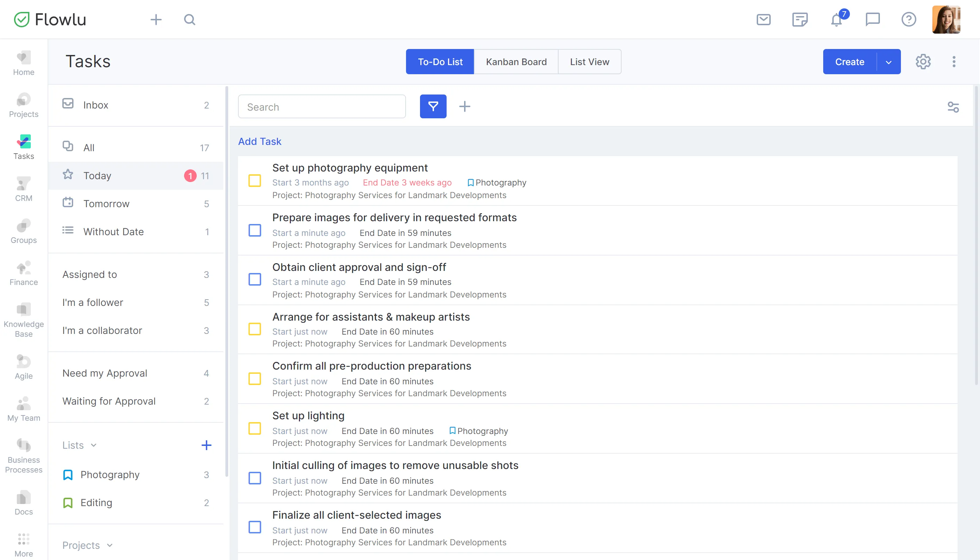
Task: Collapse the Projects section chevron
Action: [110, 545]
